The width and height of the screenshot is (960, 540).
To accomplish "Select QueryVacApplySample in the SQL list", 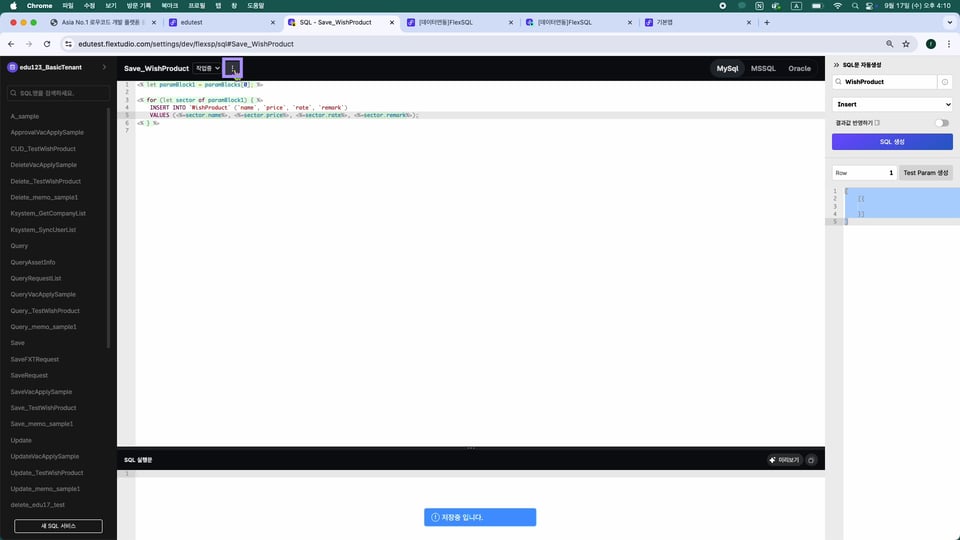I will [43, 294].
